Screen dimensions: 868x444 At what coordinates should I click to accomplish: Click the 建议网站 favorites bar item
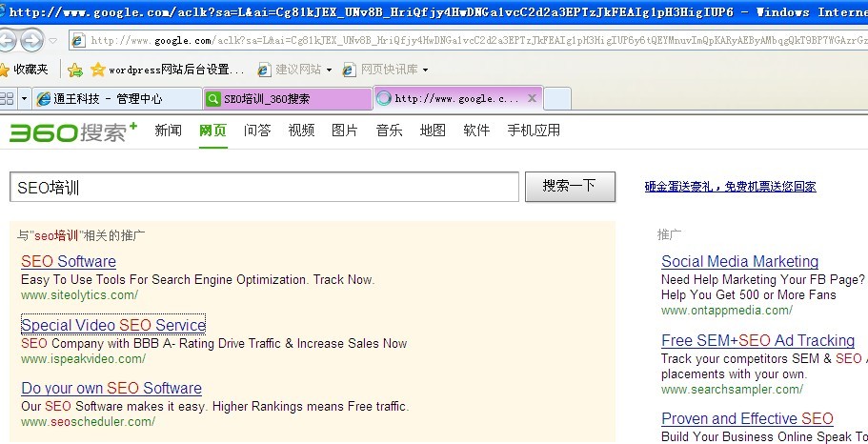click(x=290, y=70)
